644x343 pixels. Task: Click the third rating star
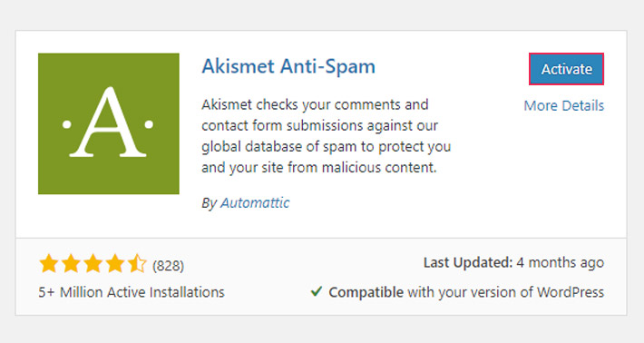(93, 264)
